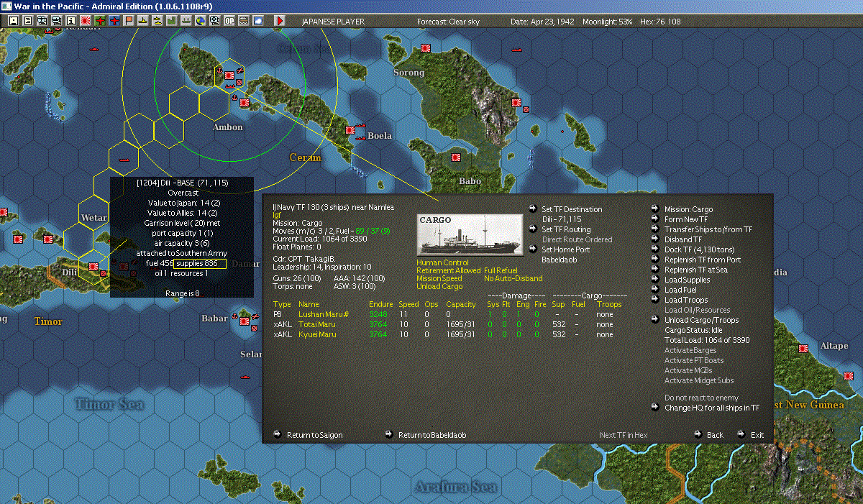Click Load Supplies

(x=687, y=280)
